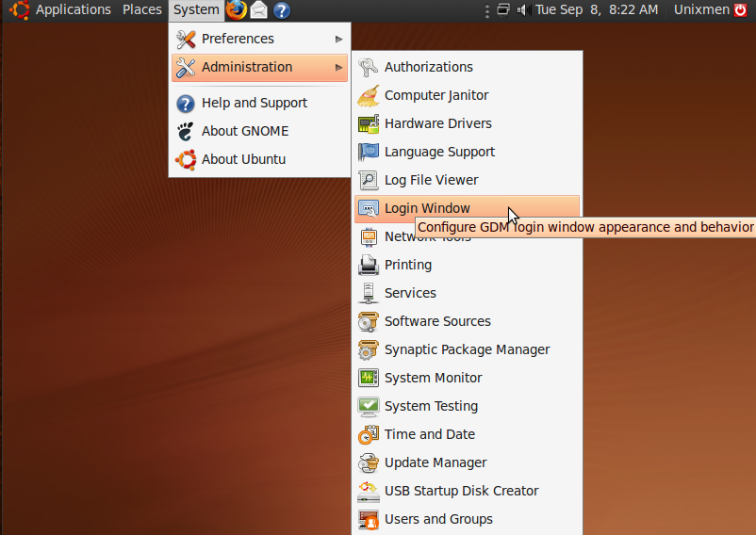Open About Ubuntu

(x=259, y=159)
